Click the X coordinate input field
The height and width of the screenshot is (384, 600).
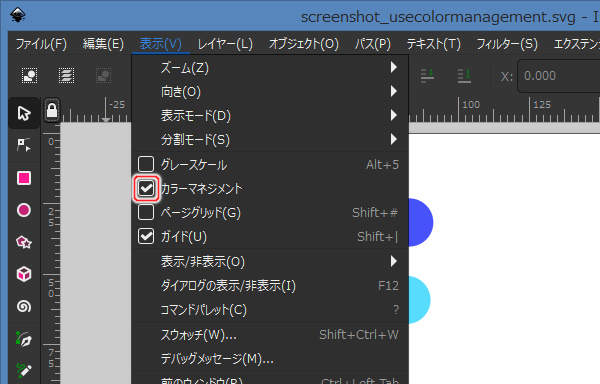pos(559,76)
